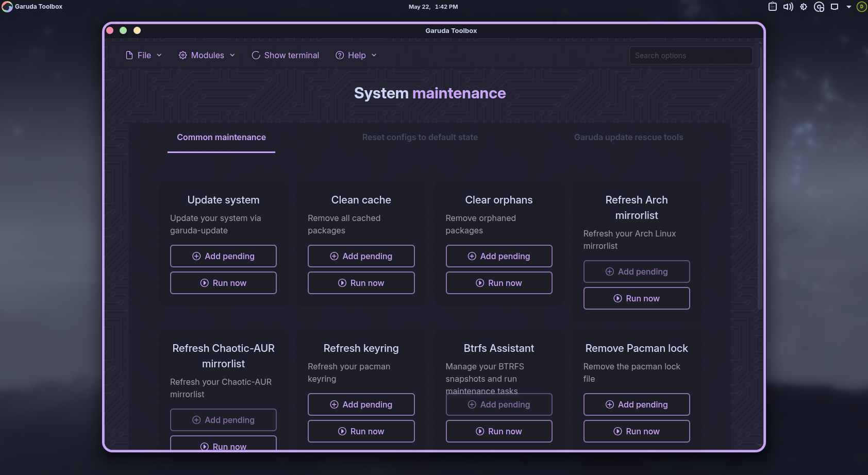This screenshot has width=868, height=475.
Task: Open the user avatar in top bar
Action: pos(861,7)
